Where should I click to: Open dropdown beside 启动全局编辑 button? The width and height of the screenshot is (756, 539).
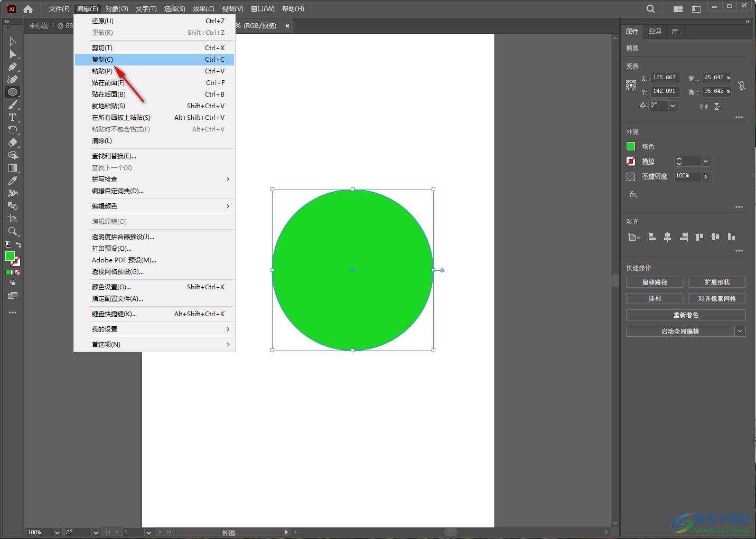click(x=740, y=332)
